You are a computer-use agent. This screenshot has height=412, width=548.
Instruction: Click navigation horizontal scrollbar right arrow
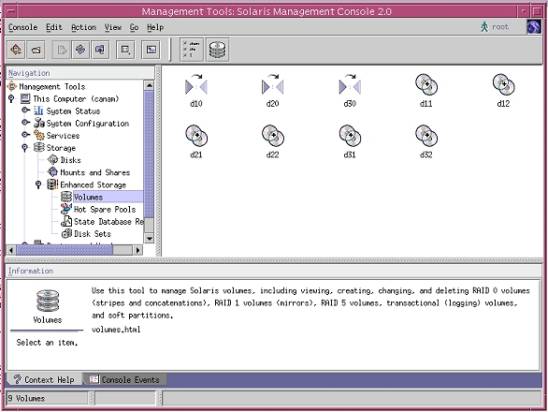coord(138,250)
